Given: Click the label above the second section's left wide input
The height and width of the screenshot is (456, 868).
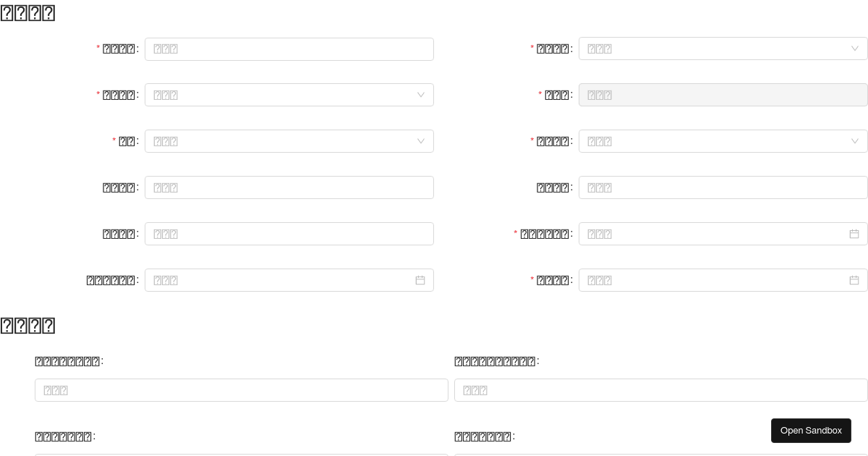Looking at the screenshot, I should pyautogui.click(x=67, y=361).
